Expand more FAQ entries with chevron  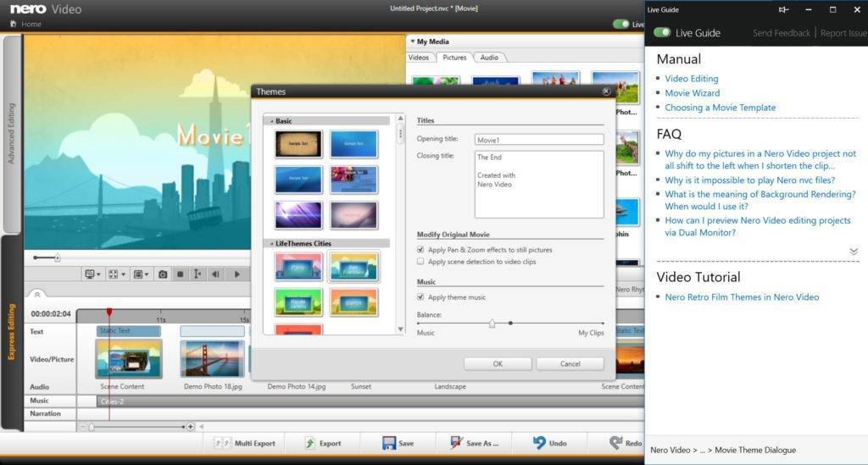coord(854,252)
